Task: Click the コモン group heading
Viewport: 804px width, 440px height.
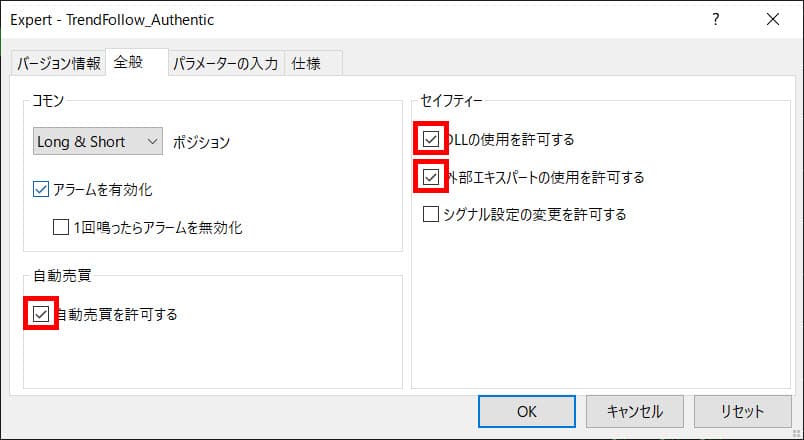Action: click(x=50, y=101)
